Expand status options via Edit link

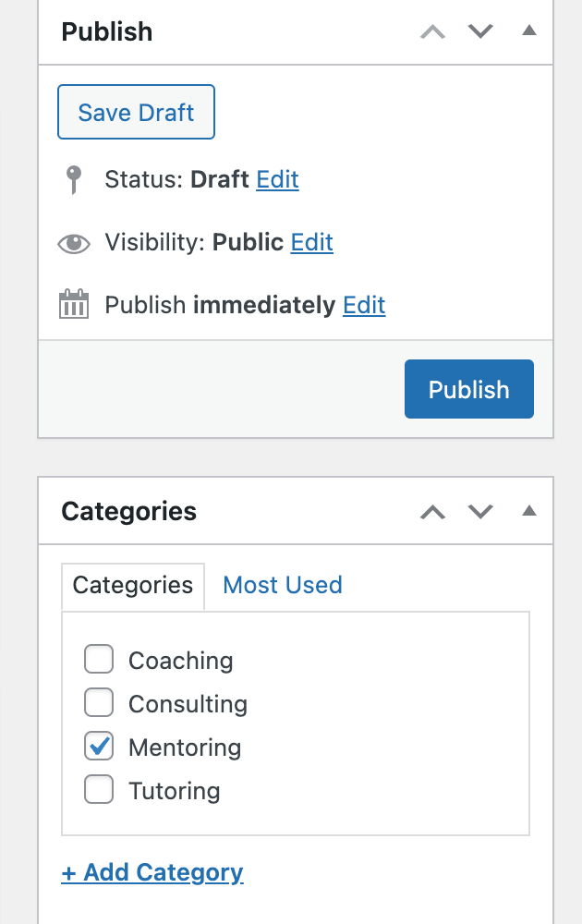click(x=277, y=179)
